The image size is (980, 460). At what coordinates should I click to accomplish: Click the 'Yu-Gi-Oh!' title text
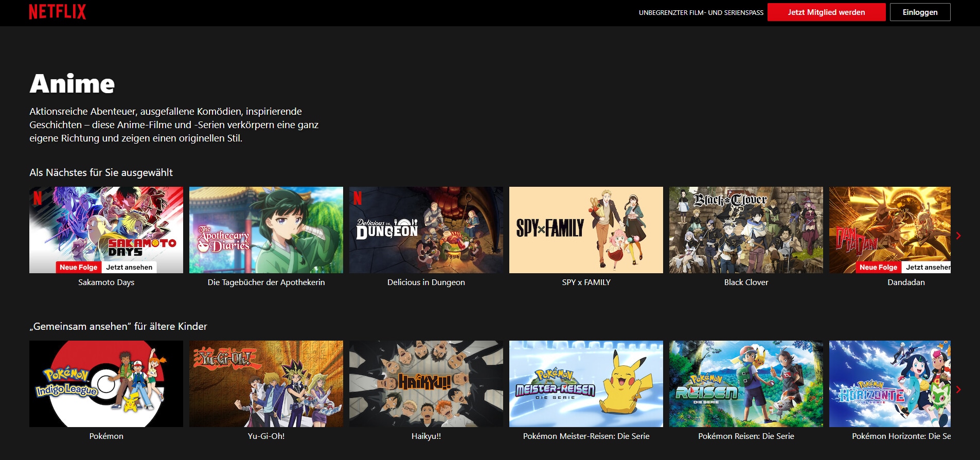(x=266, y=436)
